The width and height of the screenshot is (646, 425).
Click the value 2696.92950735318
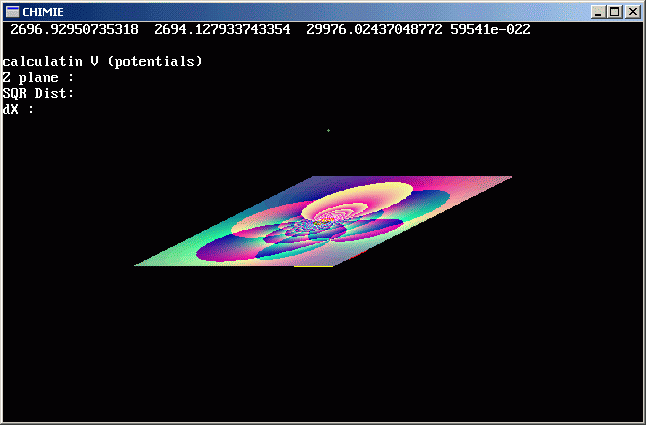click(74, 29)
